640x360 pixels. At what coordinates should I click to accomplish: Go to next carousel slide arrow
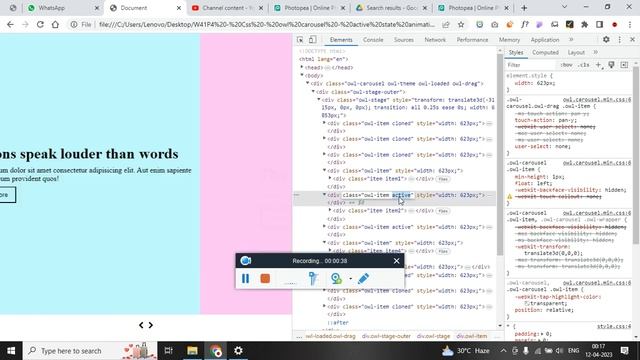tap(151, 325)
